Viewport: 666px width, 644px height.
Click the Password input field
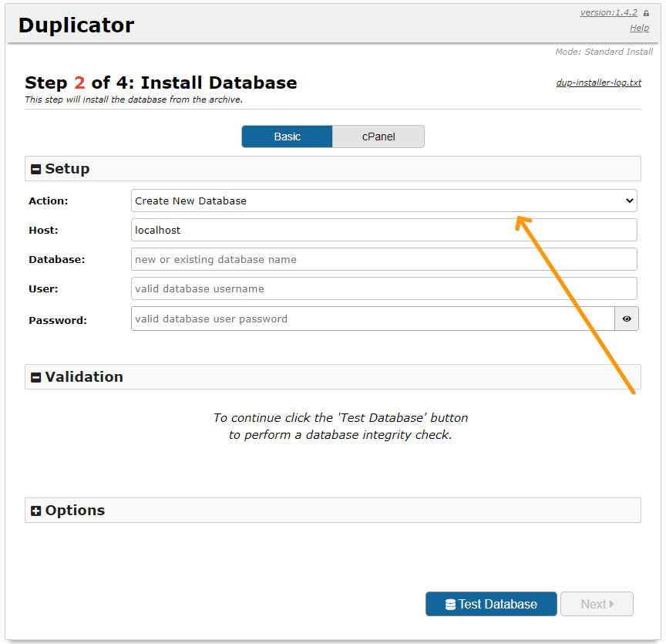pyautogui.click(x=372, y=319)
